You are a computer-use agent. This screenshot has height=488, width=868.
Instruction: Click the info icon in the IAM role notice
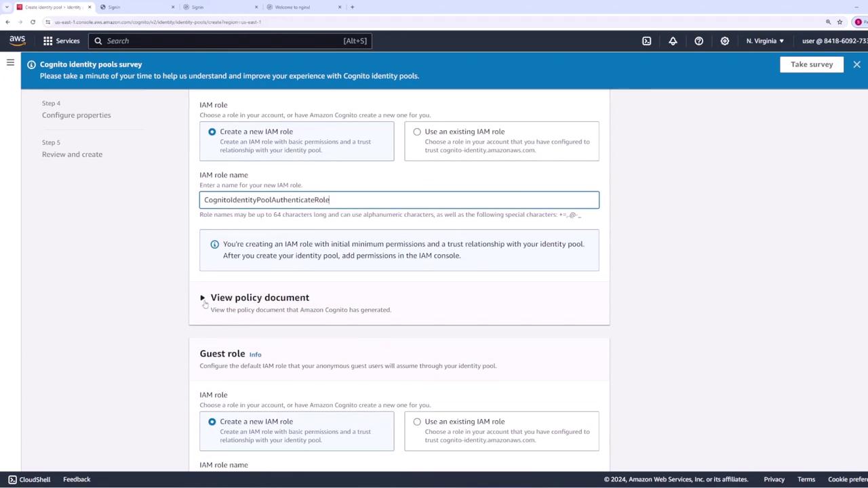point(214,244)
